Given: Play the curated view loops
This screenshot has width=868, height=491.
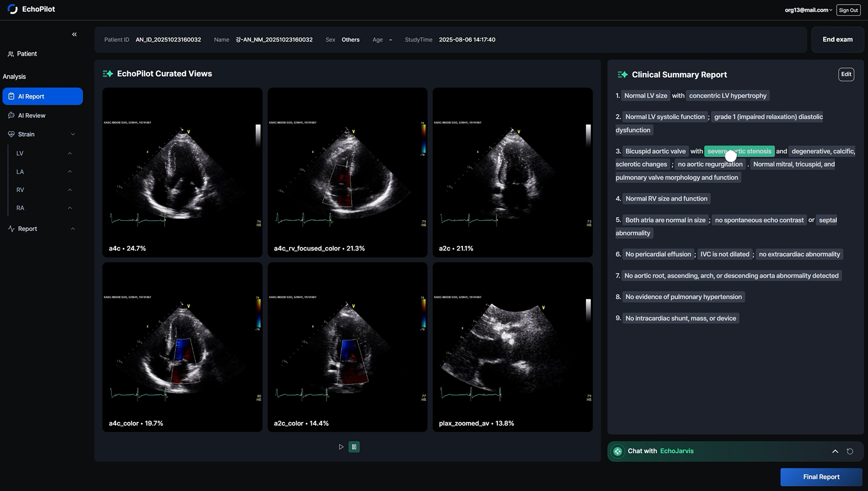Looking at the screenshot, I should [341, 447].
